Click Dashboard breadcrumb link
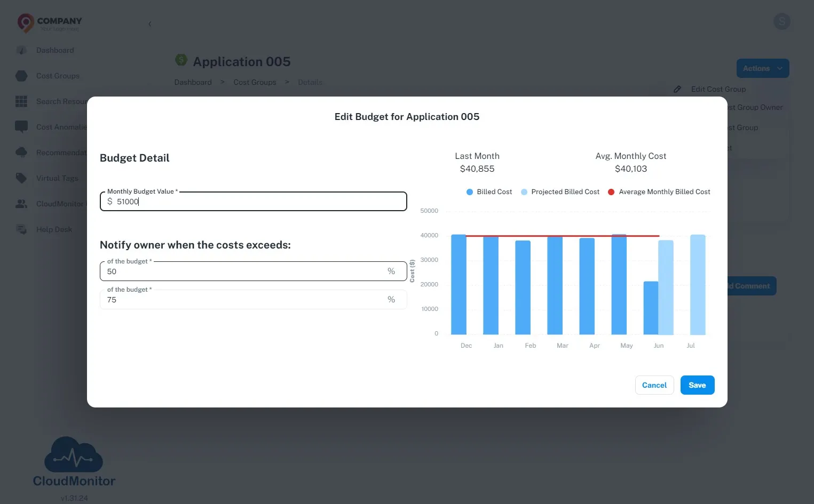 click(193, 82)
